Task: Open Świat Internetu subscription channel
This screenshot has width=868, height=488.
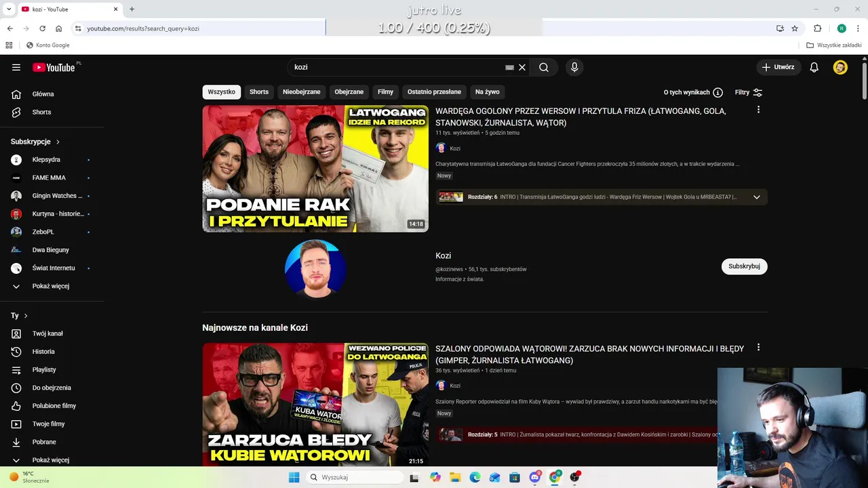Action: click(52, 268)
